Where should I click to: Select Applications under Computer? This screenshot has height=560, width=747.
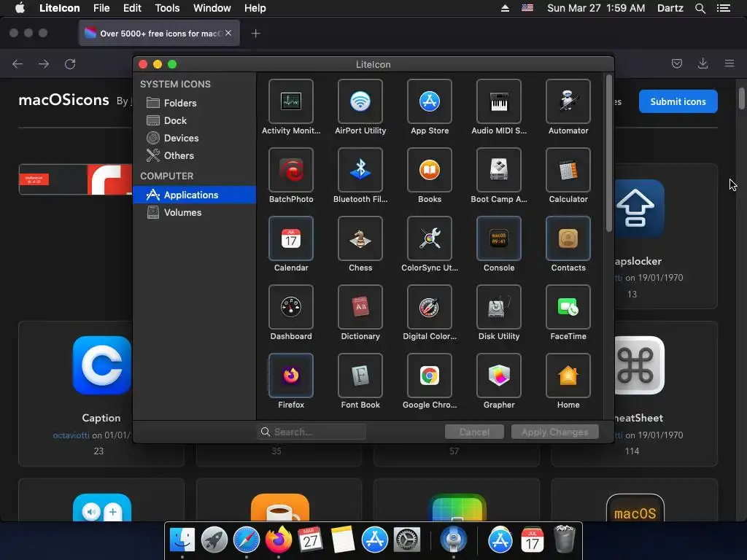(194, 195)
